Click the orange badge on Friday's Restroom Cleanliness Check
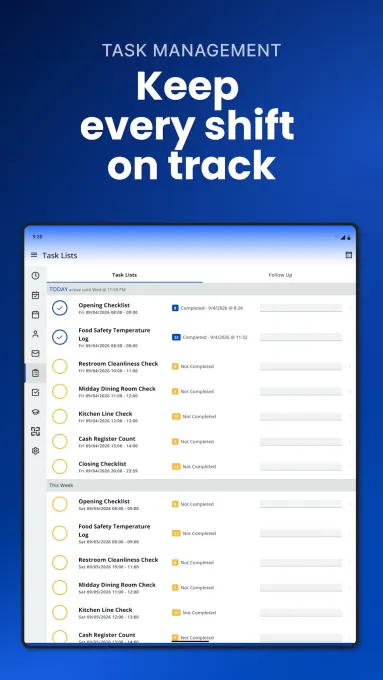Screen dimensions: 383x680 (175, 366)
